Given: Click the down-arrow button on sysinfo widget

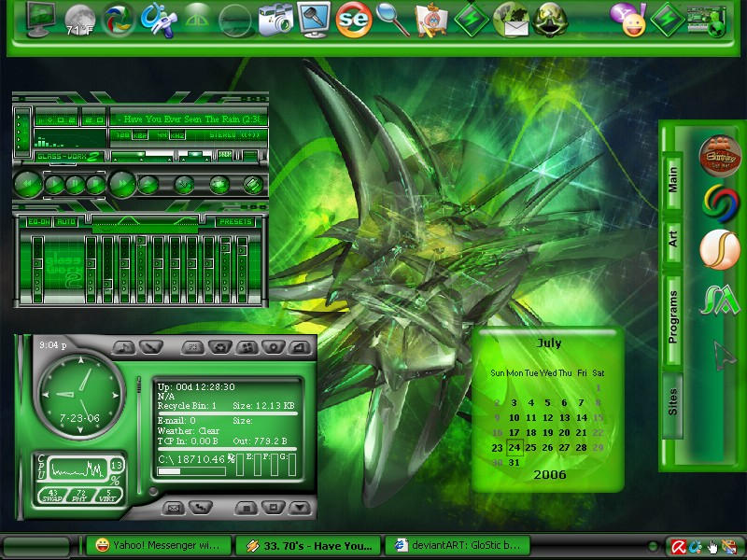Looking at the screenshot, I should pyautogui.click(x=300, y=508).
